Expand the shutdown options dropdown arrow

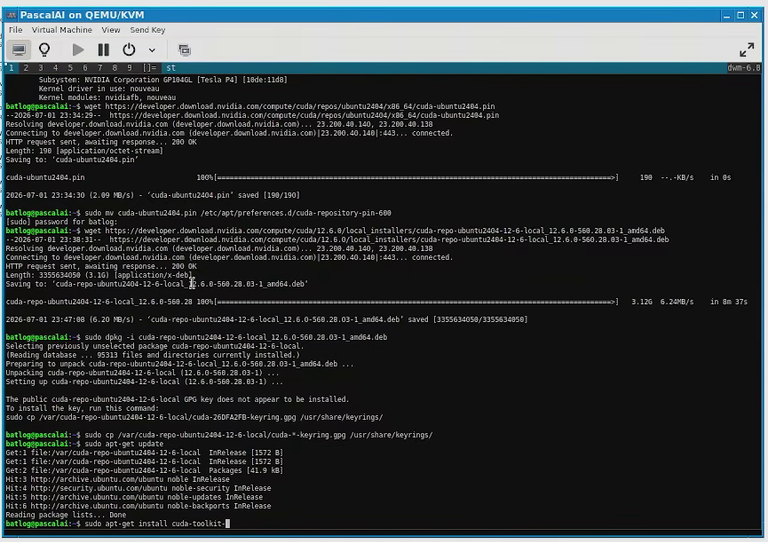click(x=152, y=50)
